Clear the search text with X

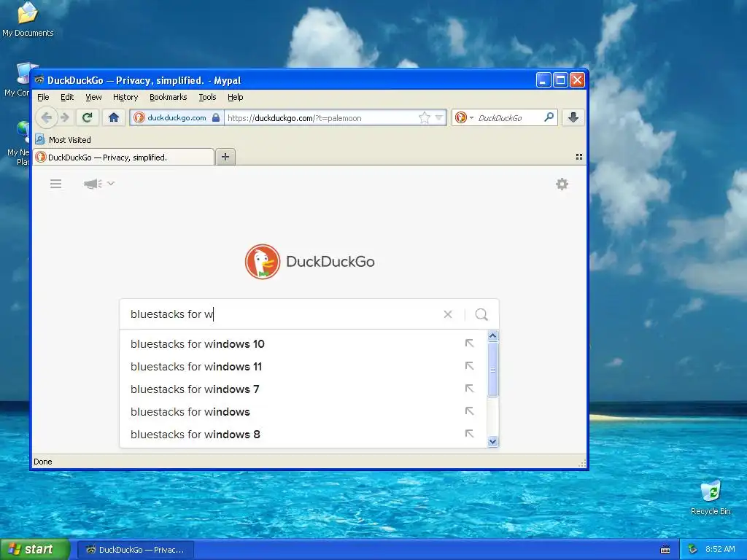pos(448,314)
